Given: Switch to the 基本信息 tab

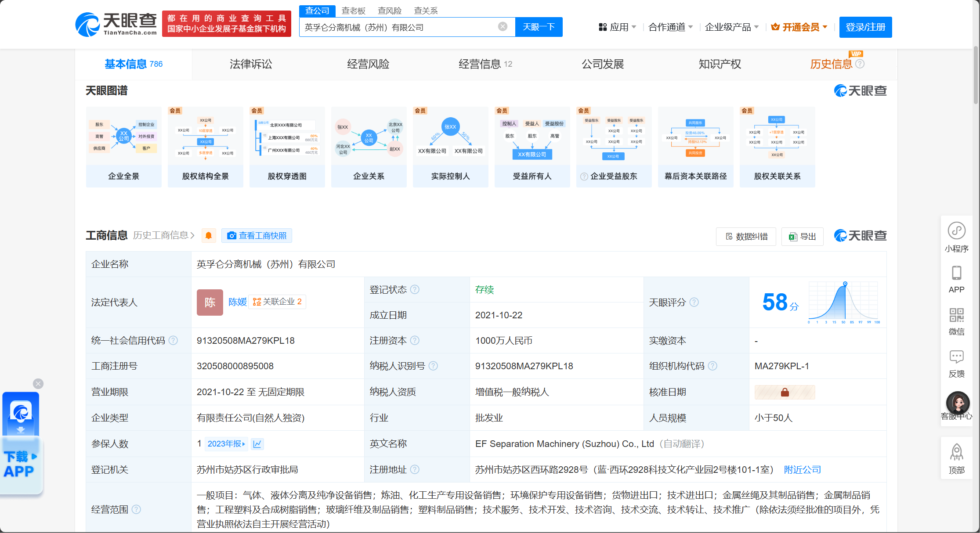Looking at the screenshot, I should click(x=134, y=64).
